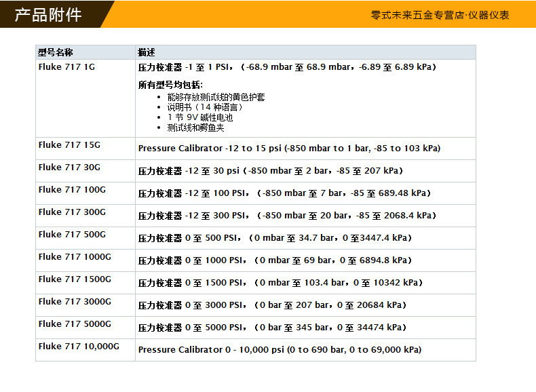Click the -12 至 300 PSI description

point(287,216)
